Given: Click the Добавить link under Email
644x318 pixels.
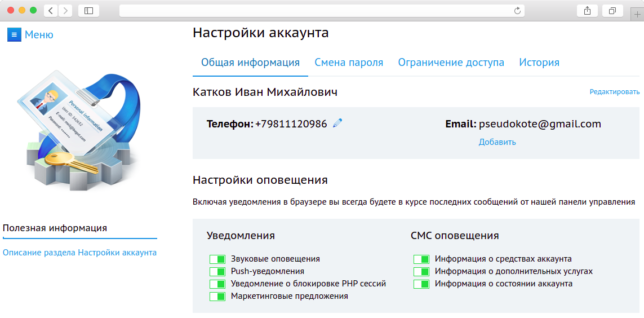Looking at the screenshot, I should 497,142.
